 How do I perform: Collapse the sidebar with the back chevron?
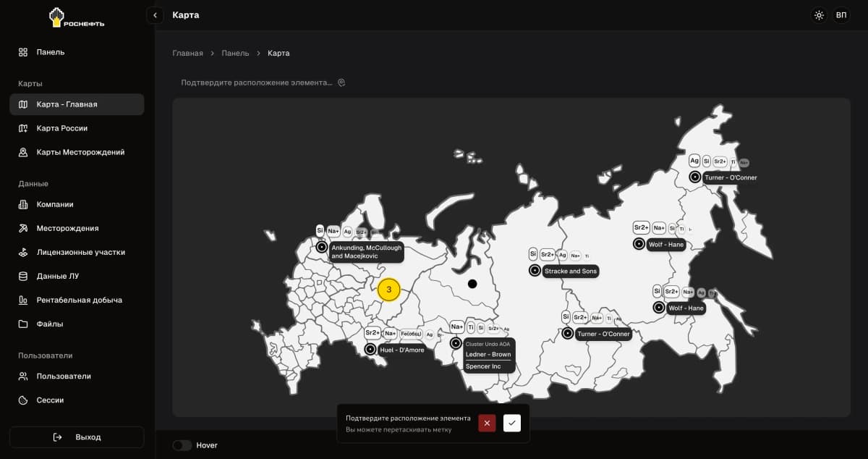tap(155, 14)
